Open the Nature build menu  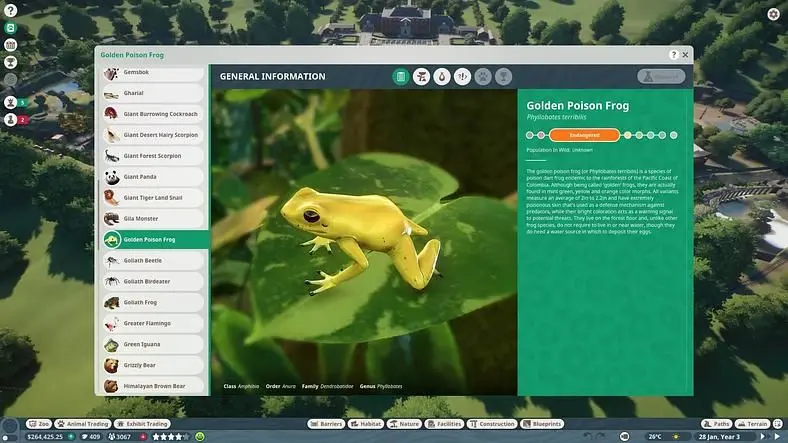click(404, 424)
